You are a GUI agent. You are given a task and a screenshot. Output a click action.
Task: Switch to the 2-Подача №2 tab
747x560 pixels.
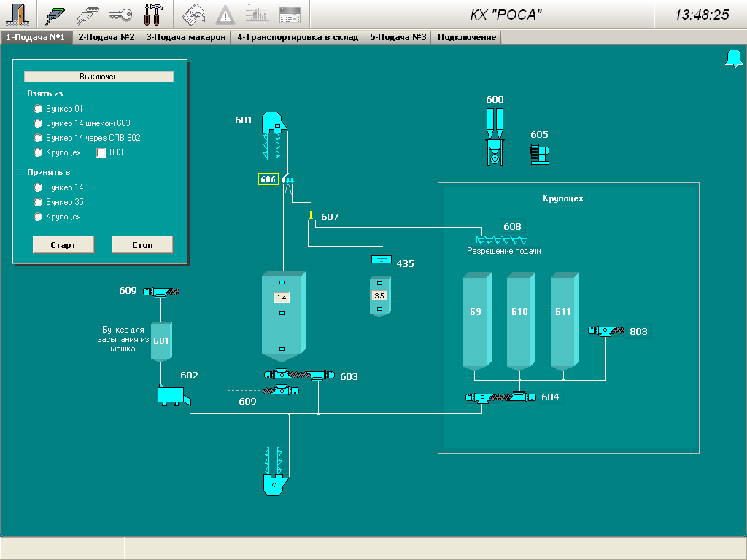coord(107,37)
